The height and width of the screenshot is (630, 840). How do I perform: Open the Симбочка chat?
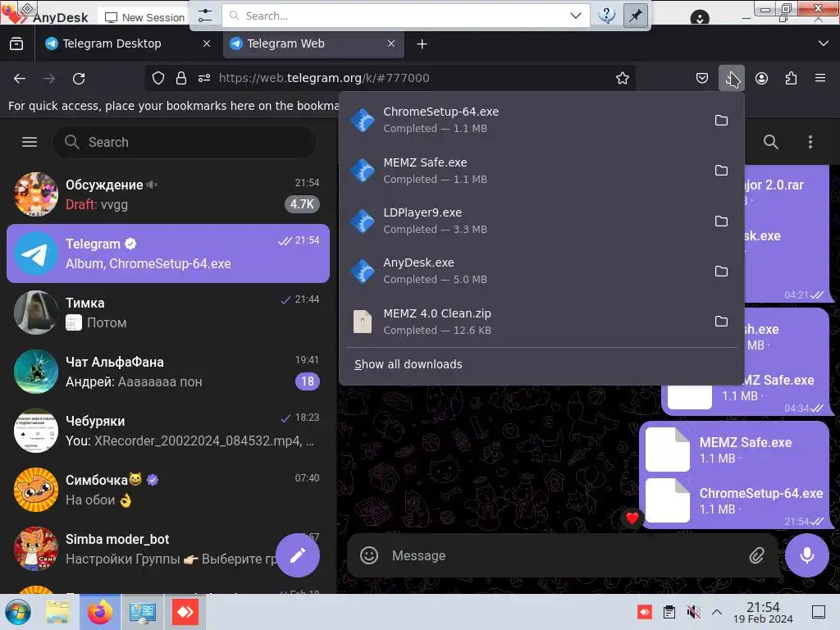167,490
